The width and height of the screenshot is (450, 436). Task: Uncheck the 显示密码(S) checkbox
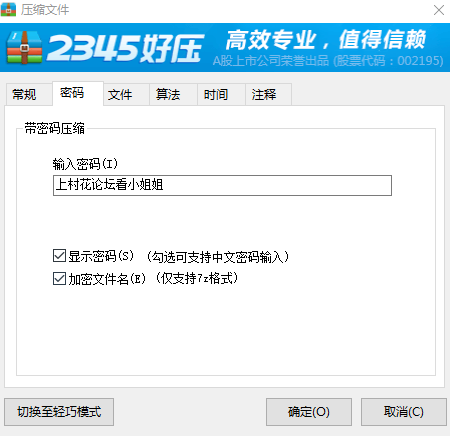[x=59, y=256]
